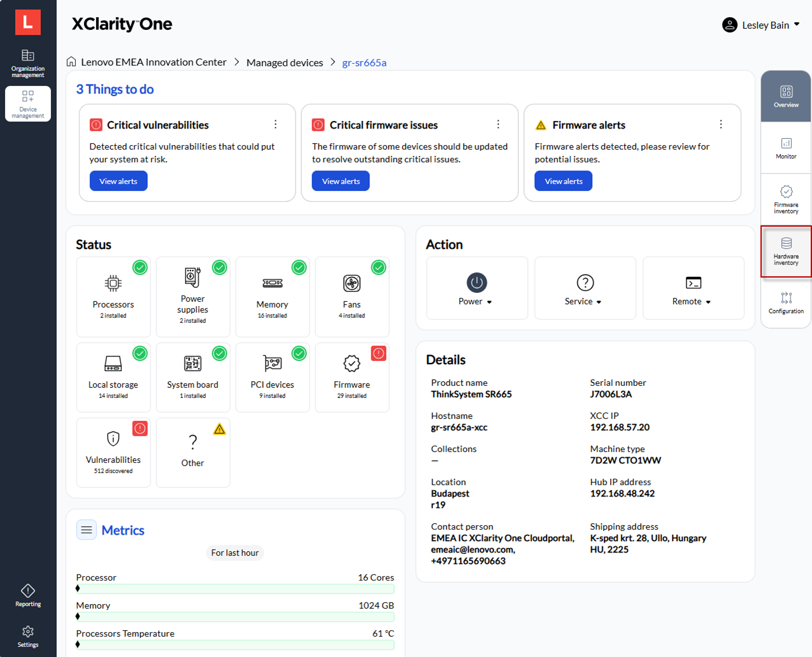The height and width of the screenshot is (657, 812).
Task: Open Settings in the left navigation
Action: (28, 636)
